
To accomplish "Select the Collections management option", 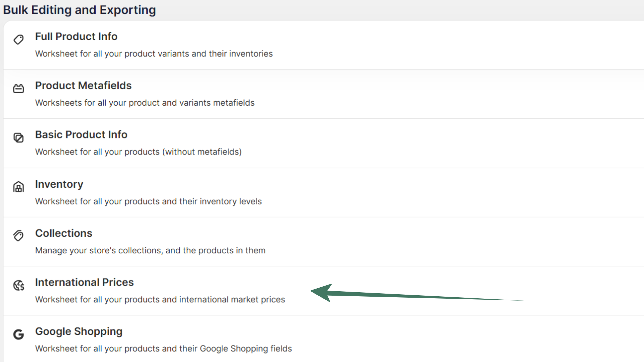I will click(x=64, y=233).
